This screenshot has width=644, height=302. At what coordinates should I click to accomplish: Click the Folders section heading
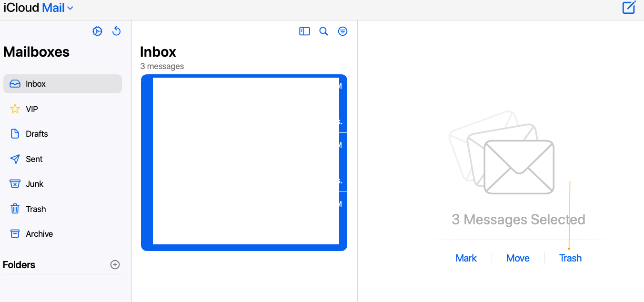click(19, 265)
